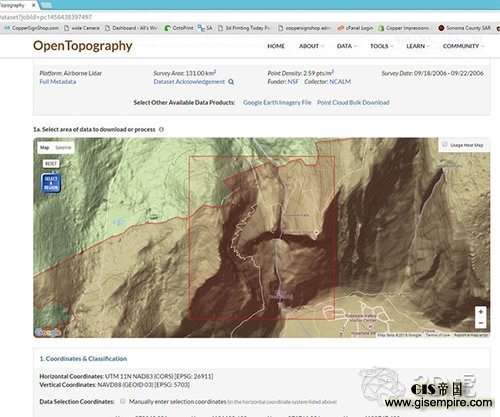This screenshot has width=500, height=417.
Task: Open the Sonoma County SAR bookmark
Action: 465,28
